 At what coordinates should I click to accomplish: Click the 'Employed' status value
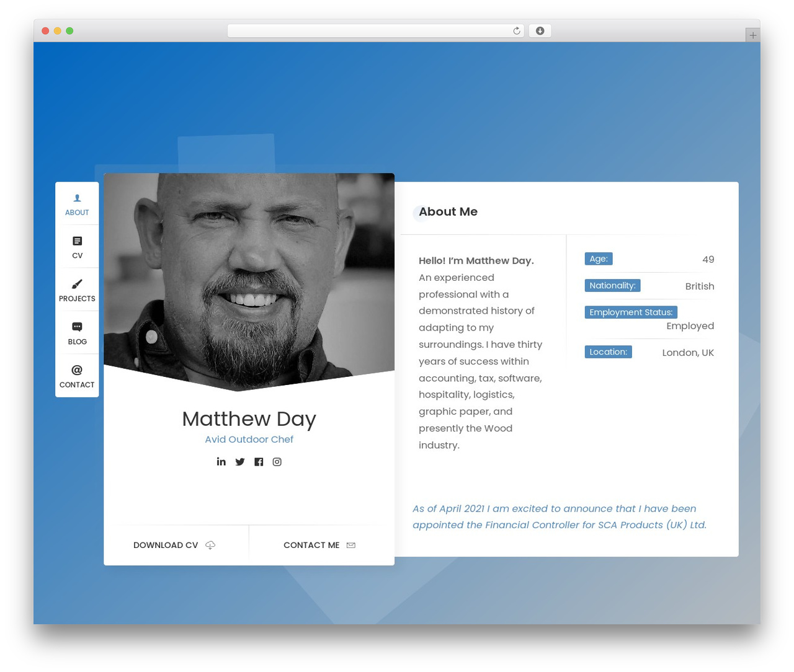pos(690,326)
